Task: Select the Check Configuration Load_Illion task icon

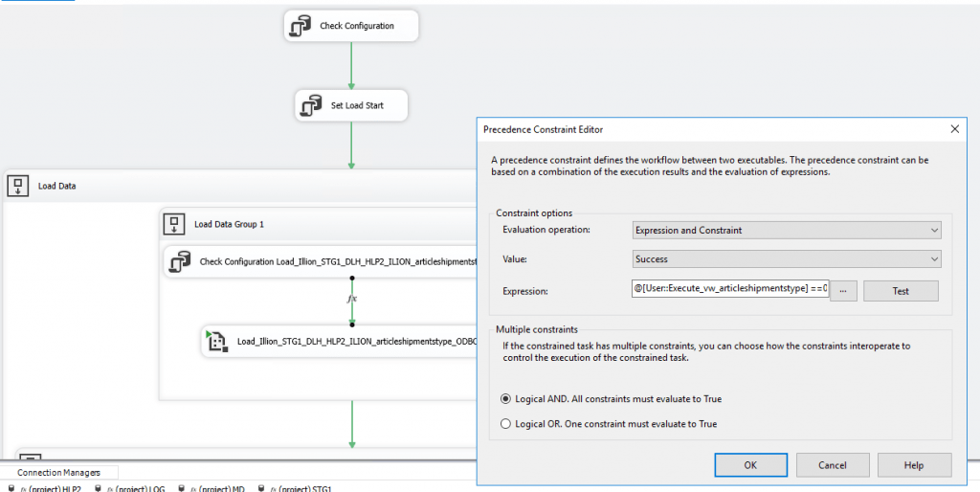Action: pos(180,260)
